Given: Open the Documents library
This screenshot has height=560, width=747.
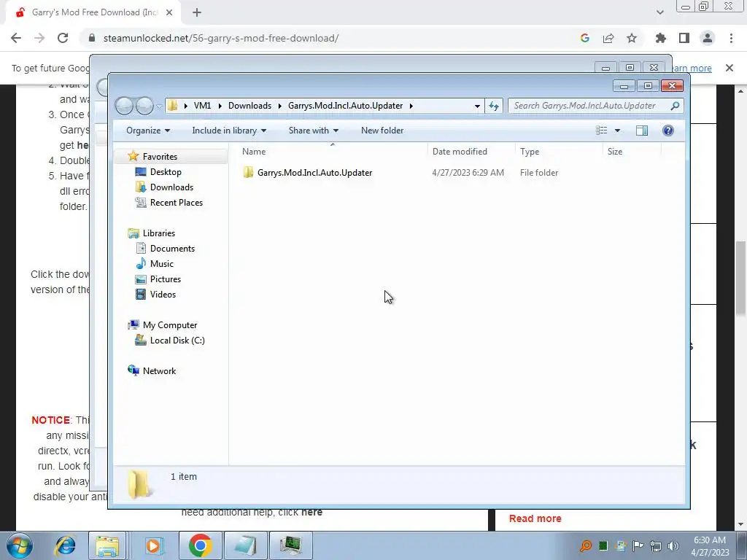Looking at the screenshot, I should (172, 248).
